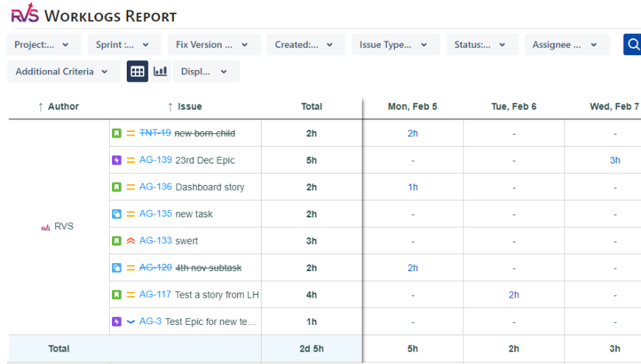Open the Fix Version dropdown
The image size is (641, 364).
pos(213,45)
